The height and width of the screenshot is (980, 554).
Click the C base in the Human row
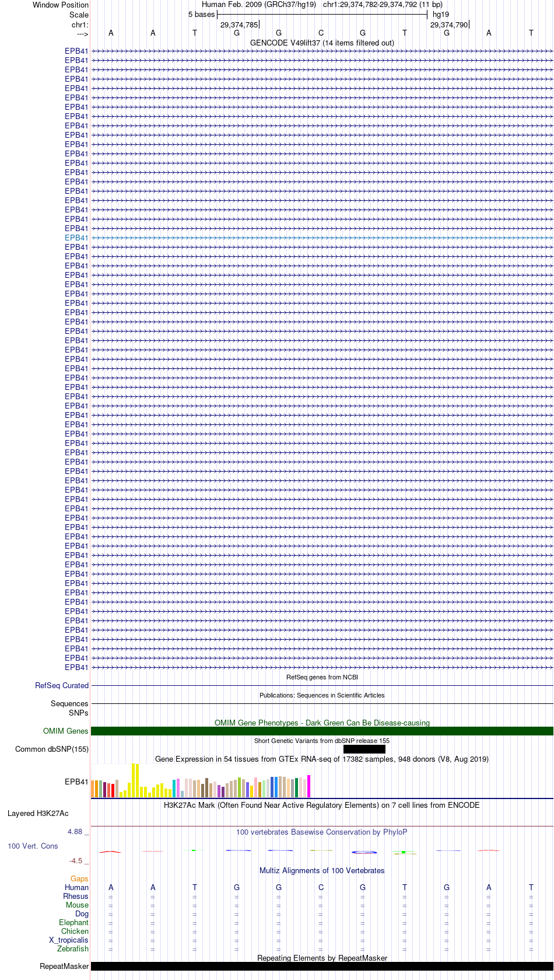[x=321, y=887]
